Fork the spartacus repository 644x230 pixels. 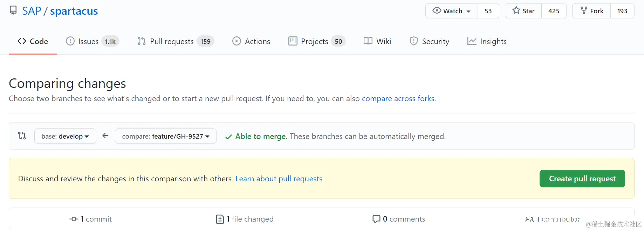point(592,11)
